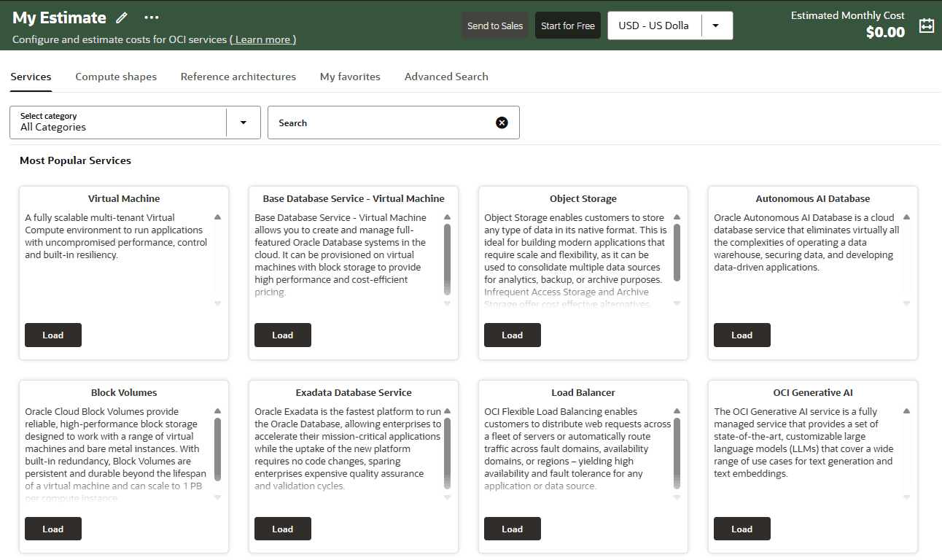The width and height of the screenshot is (942, 560).
Task: Click the Base Database Service - Virtual Machine title
Action: 354,198
